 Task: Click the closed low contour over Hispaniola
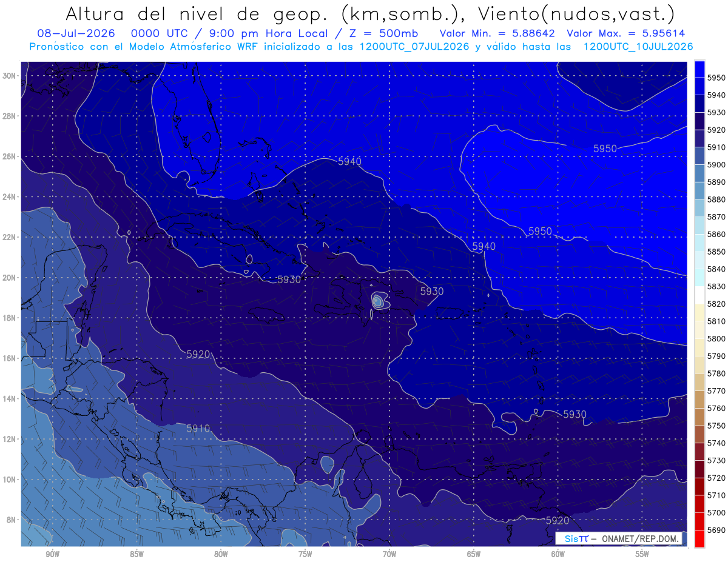click(x=379, y=300)
